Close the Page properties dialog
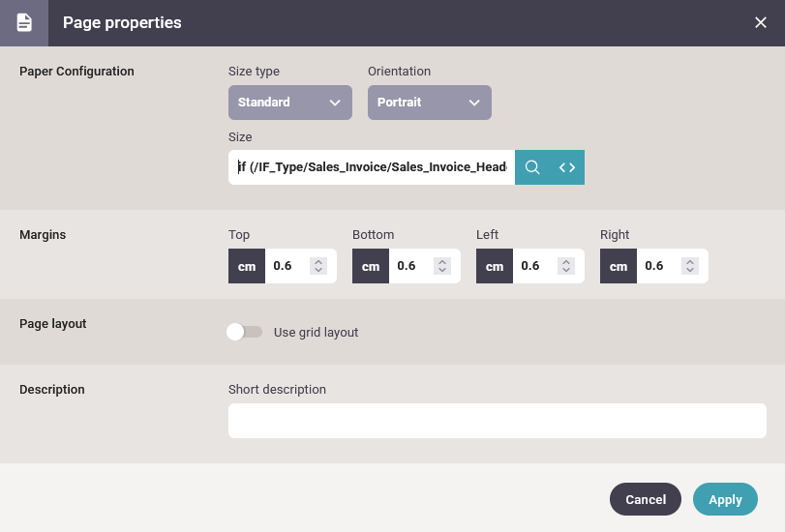This screenshot has width=785, height=532. tap(761, 22)
